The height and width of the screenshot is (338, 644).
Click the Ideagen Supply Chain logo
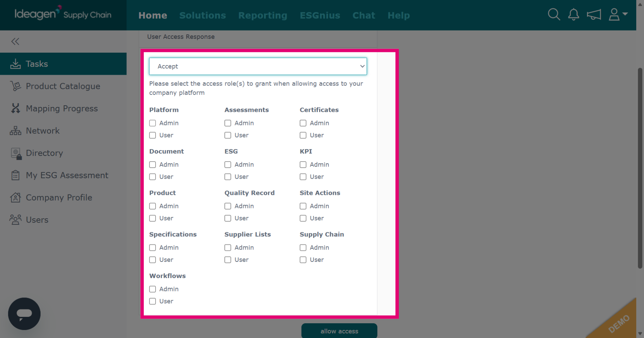pyautogui.click(x=63, y=14)
